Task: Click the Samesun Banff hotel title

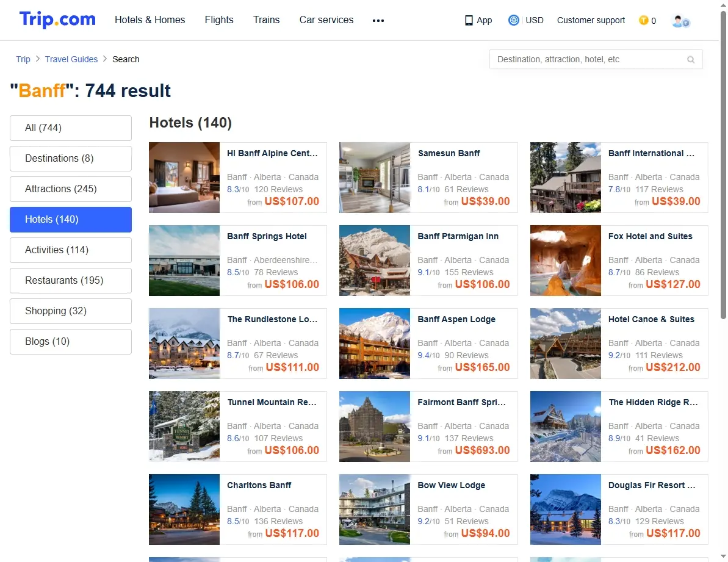Action: pyautogui.click(x=449, y=153)
